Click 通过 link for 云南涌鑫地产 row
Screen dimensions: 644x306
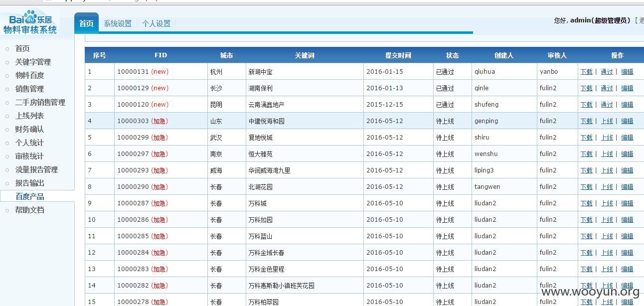point(607,105)
